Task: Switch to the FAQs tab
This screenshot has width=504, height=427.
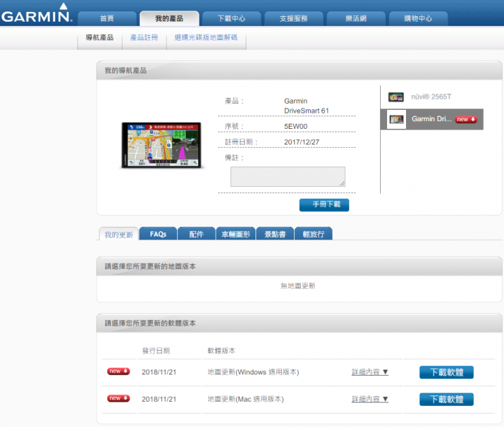Action: pos(158,234)
